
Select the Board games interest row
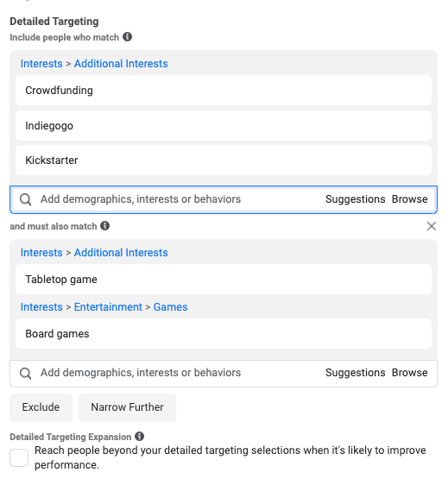coord(224,334)
